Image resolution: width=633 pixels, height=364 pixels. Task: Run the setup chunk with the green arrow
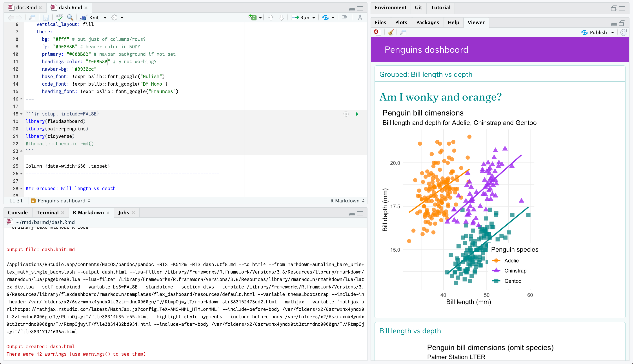357,114
